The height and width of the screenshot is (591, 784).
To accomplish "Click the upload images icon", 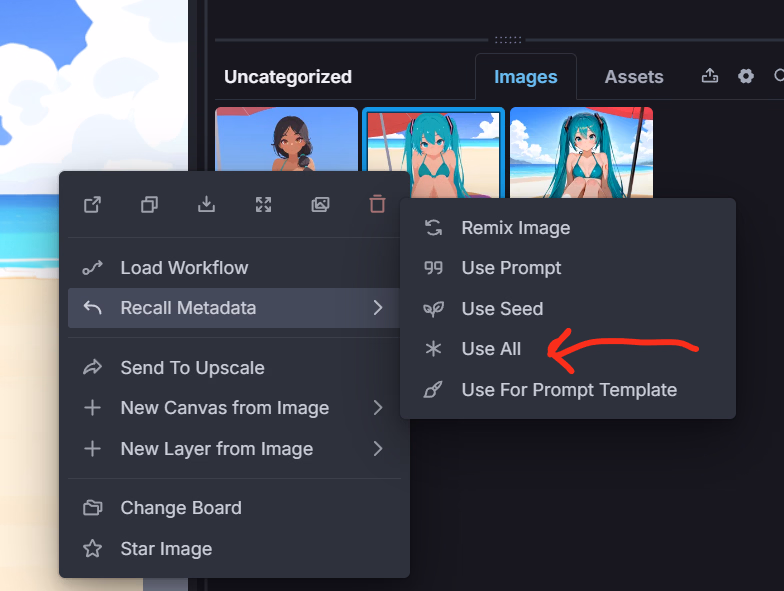I will [x=710, y=76].
